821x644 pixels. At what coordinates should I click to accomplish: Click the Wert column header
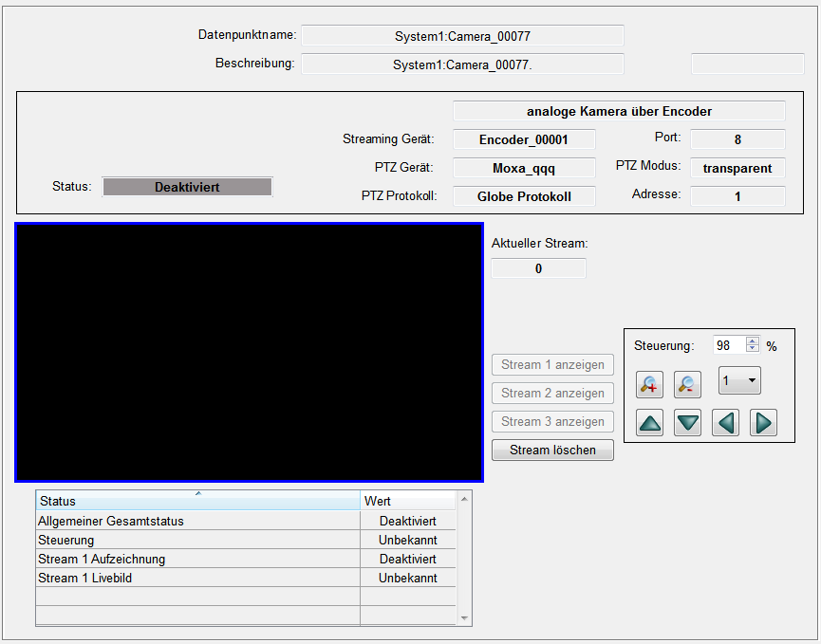pos(407,501)
